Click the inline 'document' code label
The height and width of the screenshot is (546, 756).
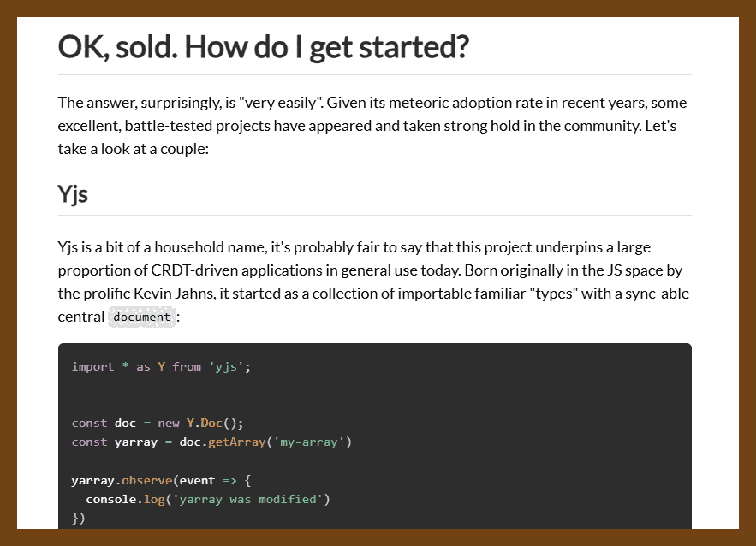point(142,318)
